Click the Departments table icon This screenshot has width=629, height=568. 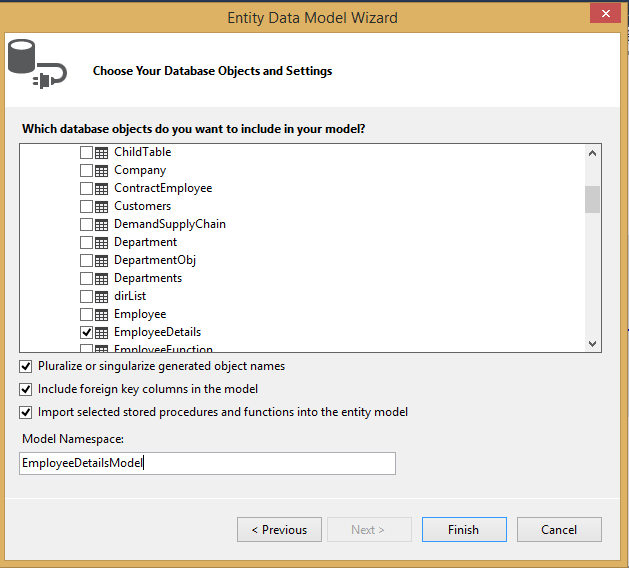(101, 279)
